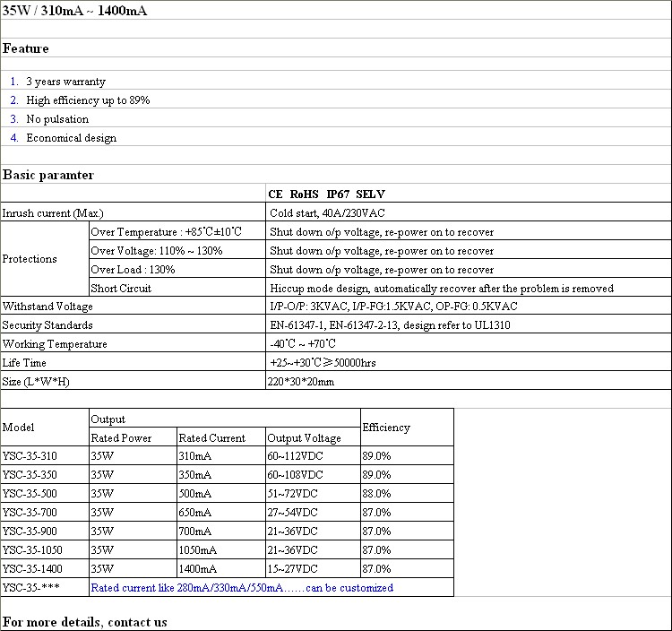
Task: Click the 'Protections' row header cell
Action: coord(30,259)
